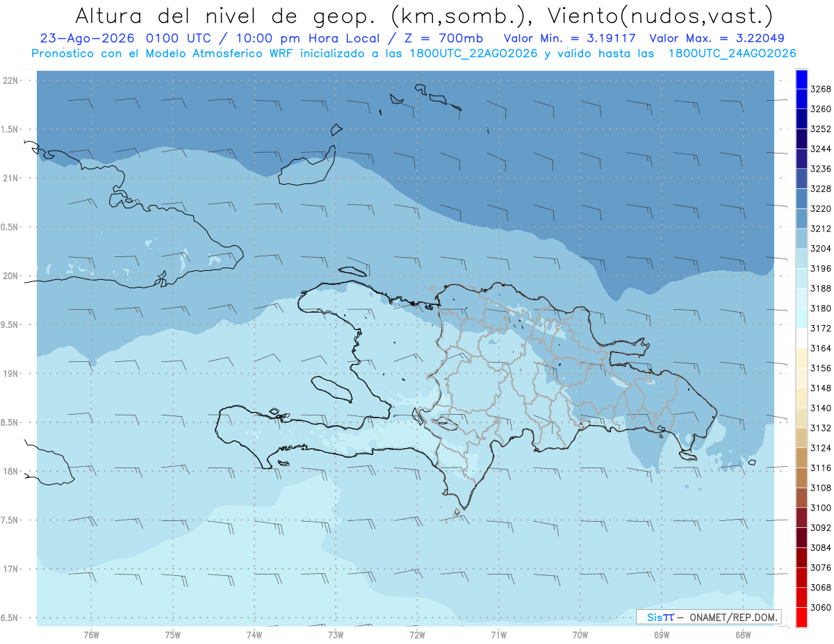The image size is (834, 644).
Task: Click the '70W' longitude axis label
Action: click(x=580, y=635)
